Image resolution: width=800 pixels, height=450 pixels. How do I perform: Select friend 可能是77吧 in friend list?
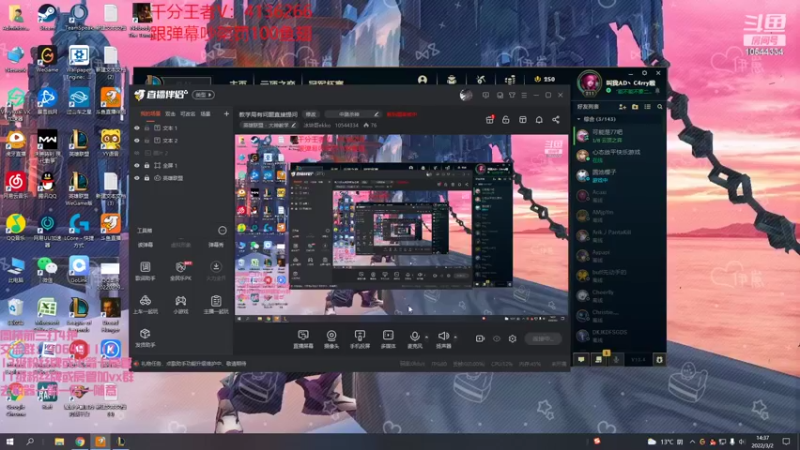click(619, 135)
